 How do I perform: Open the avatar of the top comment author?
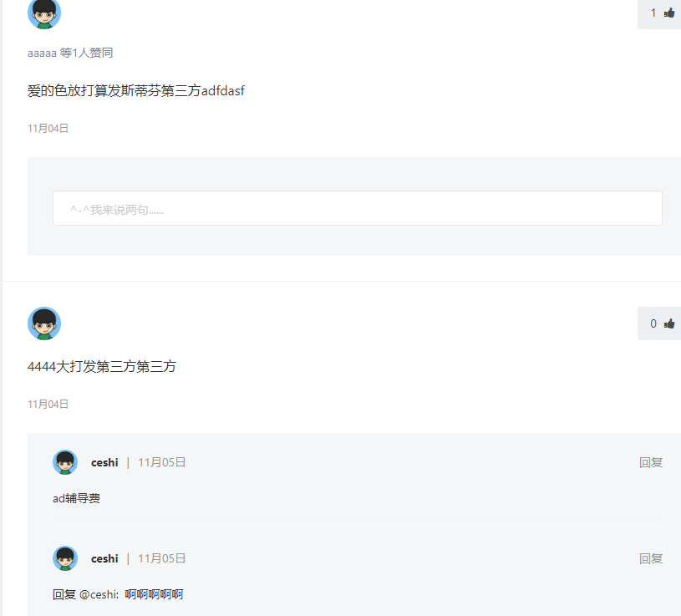tap(44, 13)
